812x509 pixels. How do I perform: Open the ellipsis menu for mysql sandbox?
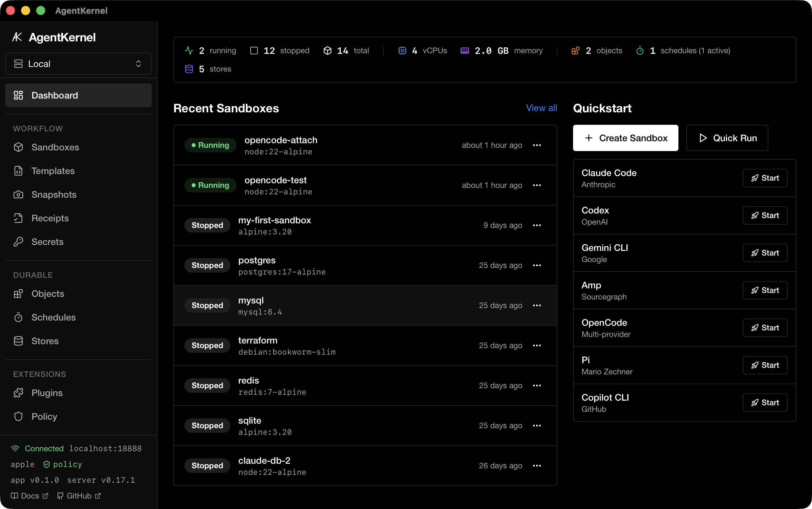click(537, 305)
